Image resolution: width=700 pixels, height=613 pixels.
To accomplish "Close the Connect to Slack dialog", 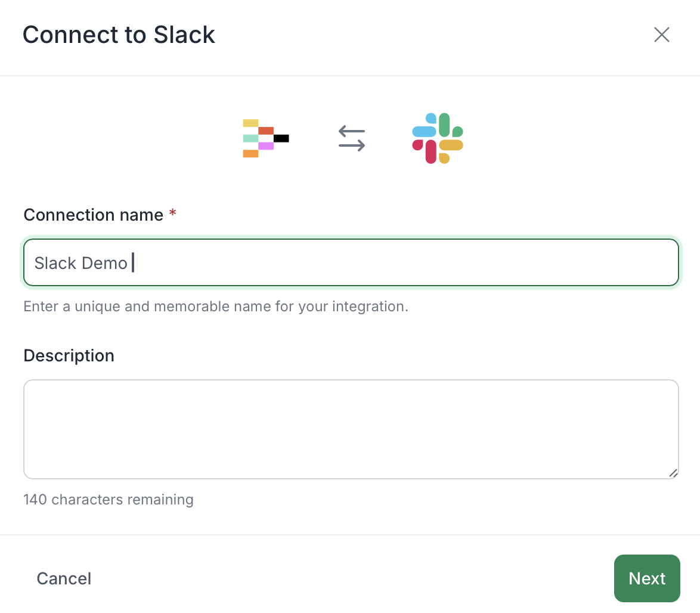I will [x=661, y=35].
